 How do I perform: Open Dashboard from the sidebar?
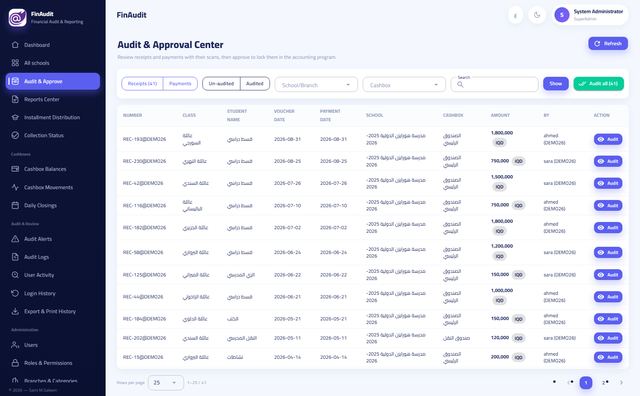coord(53,45)
